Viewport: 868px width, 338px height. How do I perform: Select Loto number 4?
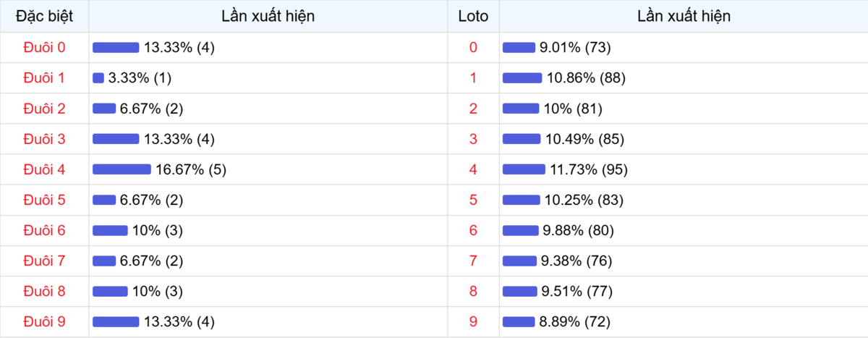(473, 169)
